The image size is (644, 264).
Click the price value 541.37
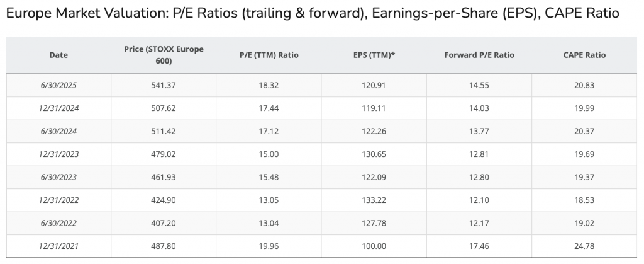164,85
